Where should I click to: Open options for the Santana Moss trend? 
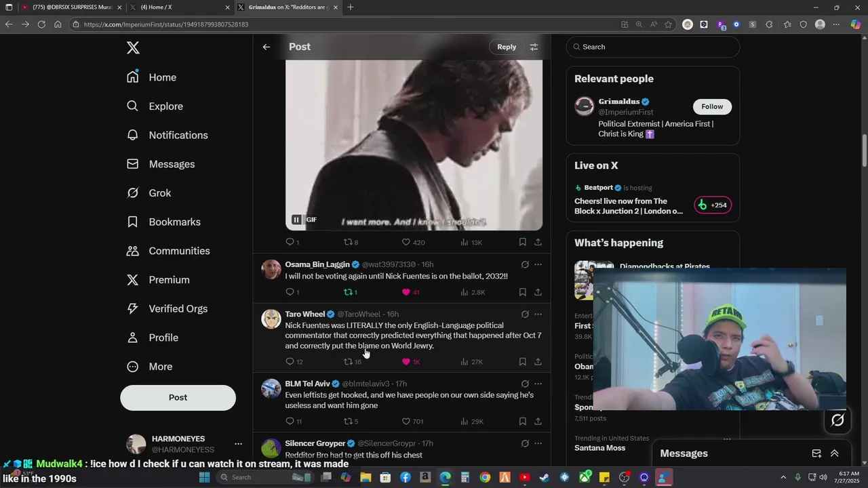point(727,439)
